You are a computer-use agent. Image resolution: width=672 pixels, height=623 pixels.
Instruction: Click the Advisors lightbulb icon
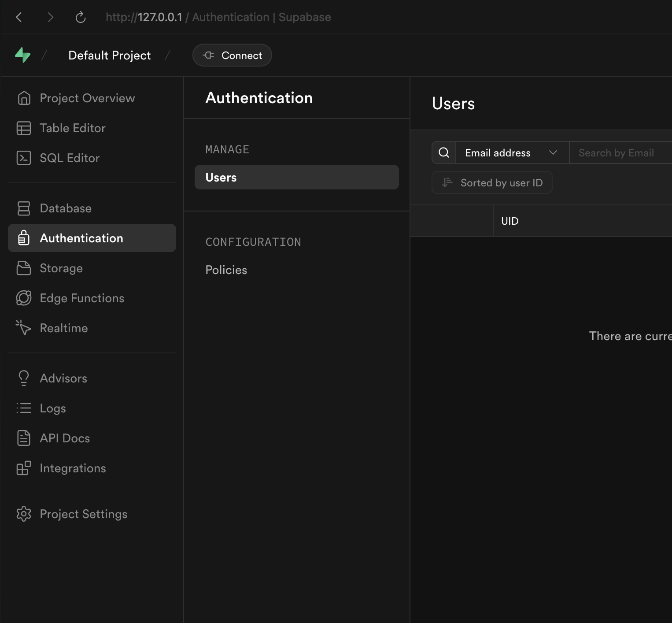(x=24, y=378)
